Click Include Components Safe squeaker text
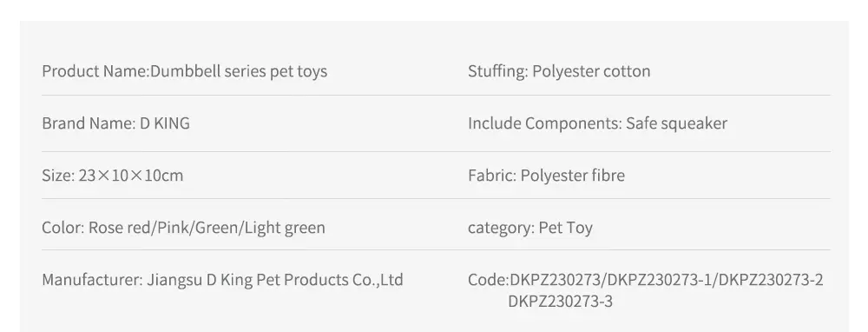Image resolution: width=868 pixels, height=332 pixels. [x=597, y=123]
